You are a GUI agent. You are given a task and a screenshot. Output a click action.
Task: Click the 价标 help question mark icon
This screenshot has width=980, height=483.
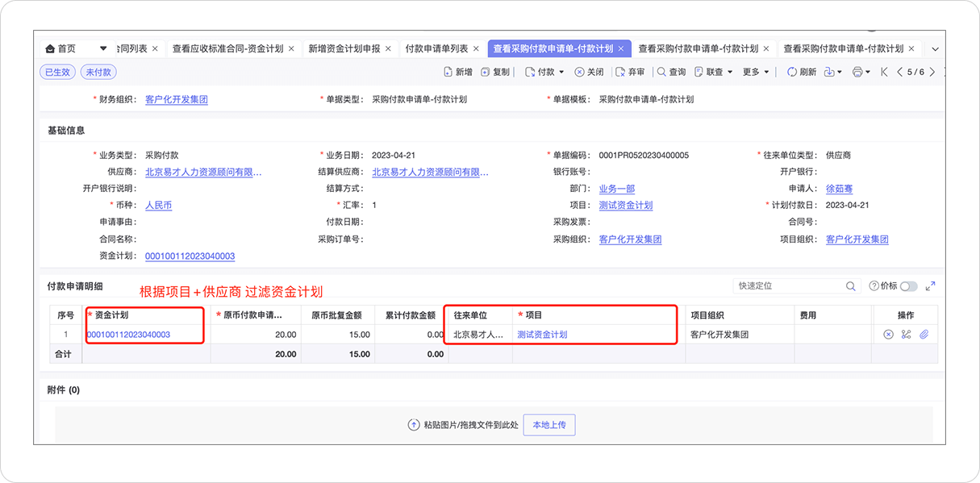click(x=874, y=286)
